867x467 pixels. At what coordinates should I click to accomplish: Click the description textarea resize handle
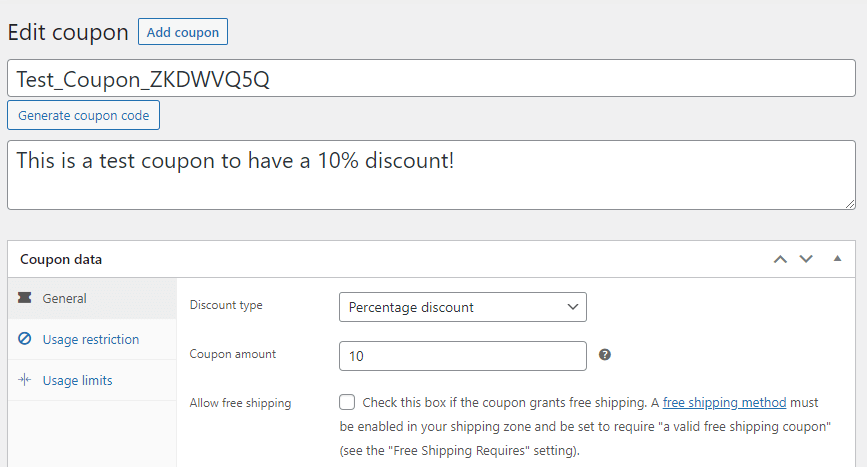[849, 204]
